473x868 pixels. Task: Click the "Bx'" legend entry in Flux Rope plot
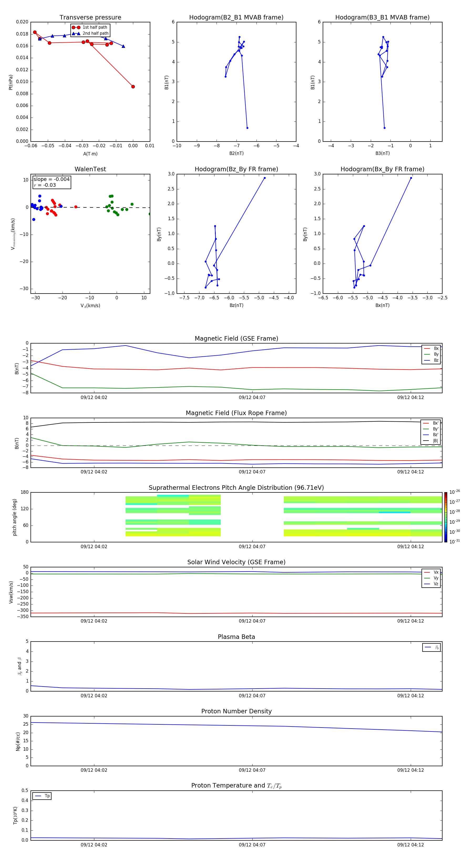431,423
